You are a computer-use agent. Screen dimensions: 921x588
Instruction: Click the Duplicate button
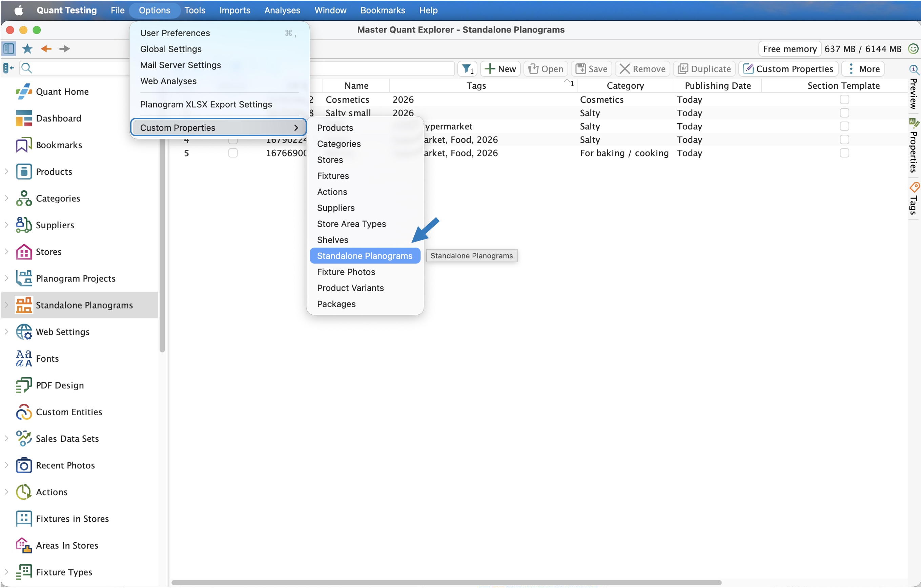tap(704, 69)
